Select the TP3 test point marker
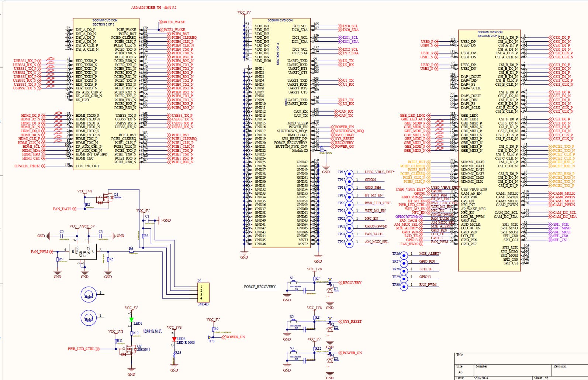 point(211,338)
